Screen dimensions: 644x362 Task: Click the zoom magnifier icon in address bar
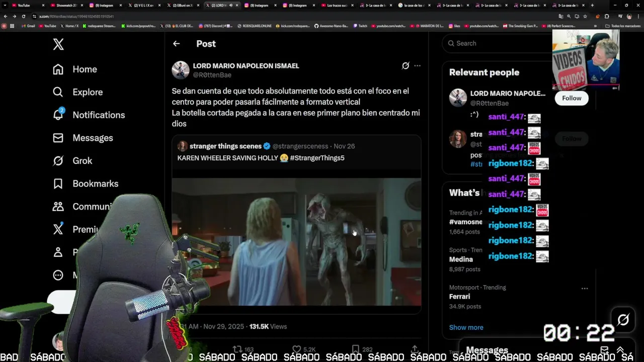(569, 16)
